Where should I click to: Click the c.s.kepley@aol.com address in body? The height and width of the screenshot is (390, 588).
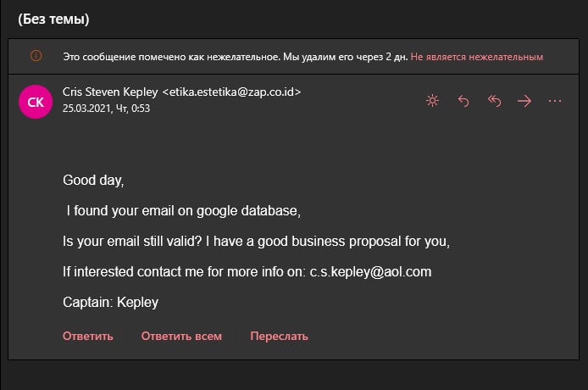point(370,272)
